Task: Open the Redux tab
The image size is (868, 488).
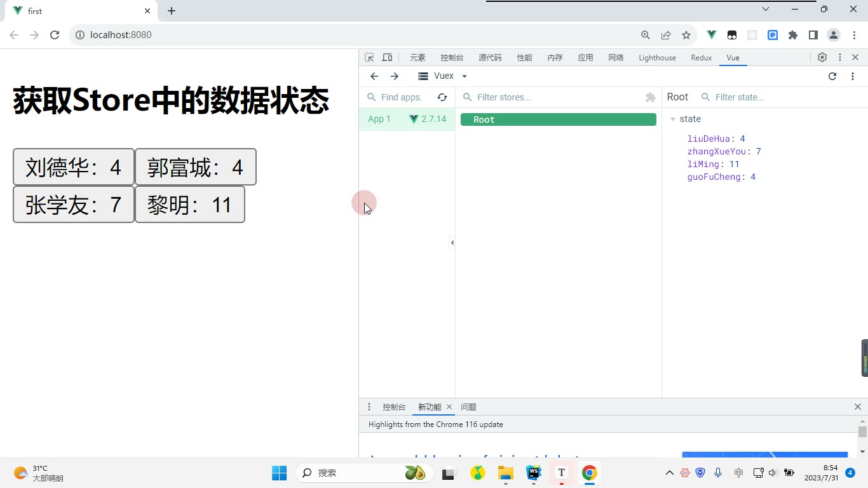Action: [x=701, y=57]
